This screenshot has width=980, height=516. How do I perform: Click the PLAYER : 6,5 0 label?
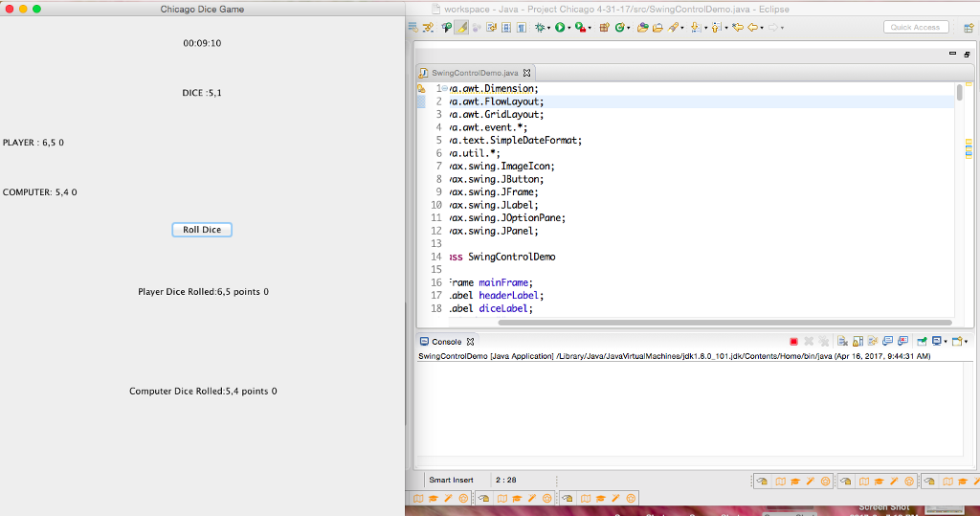(33, 143)
